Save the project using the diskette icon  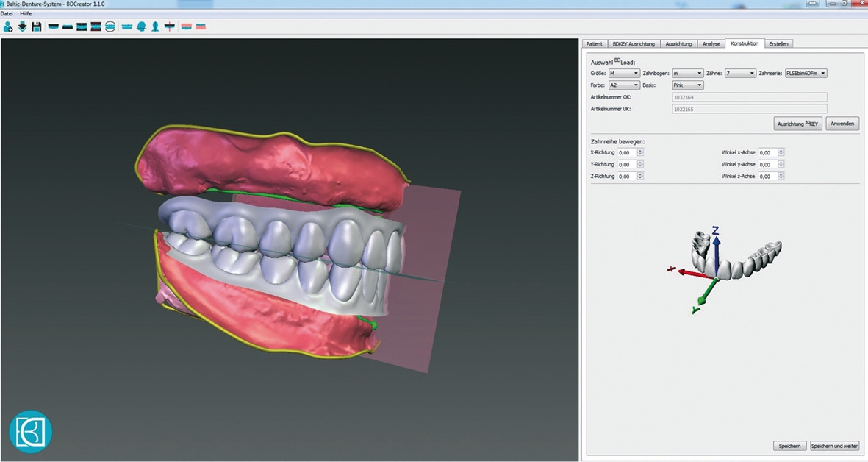36,27
